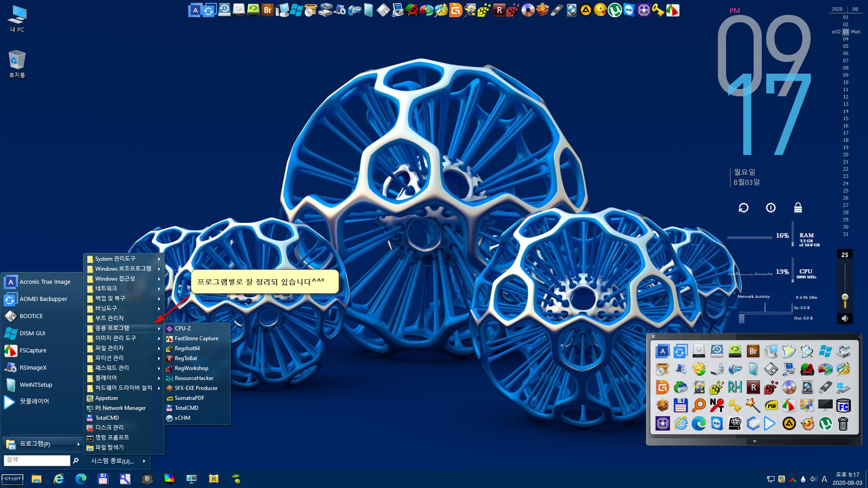The image size is (868, 488).
Task: Open 프로그램(P) in start menu
Action: point(42,444)
